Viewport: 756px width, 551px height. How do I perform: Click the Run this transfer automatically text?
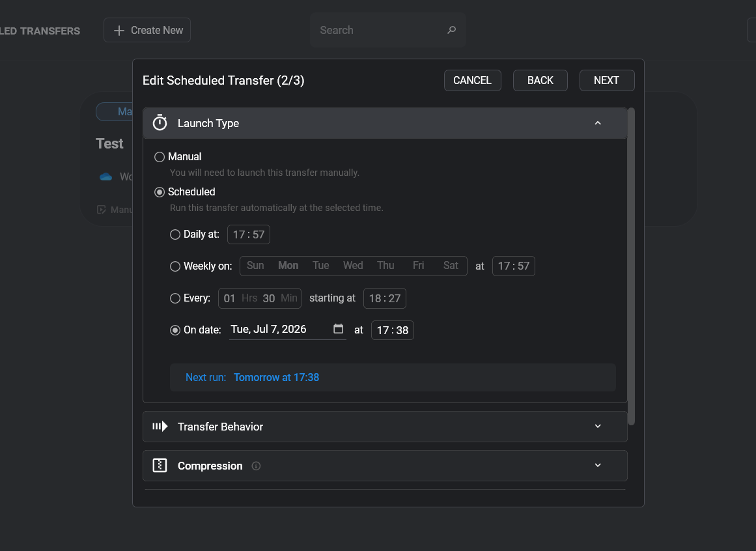click(277, 208)
